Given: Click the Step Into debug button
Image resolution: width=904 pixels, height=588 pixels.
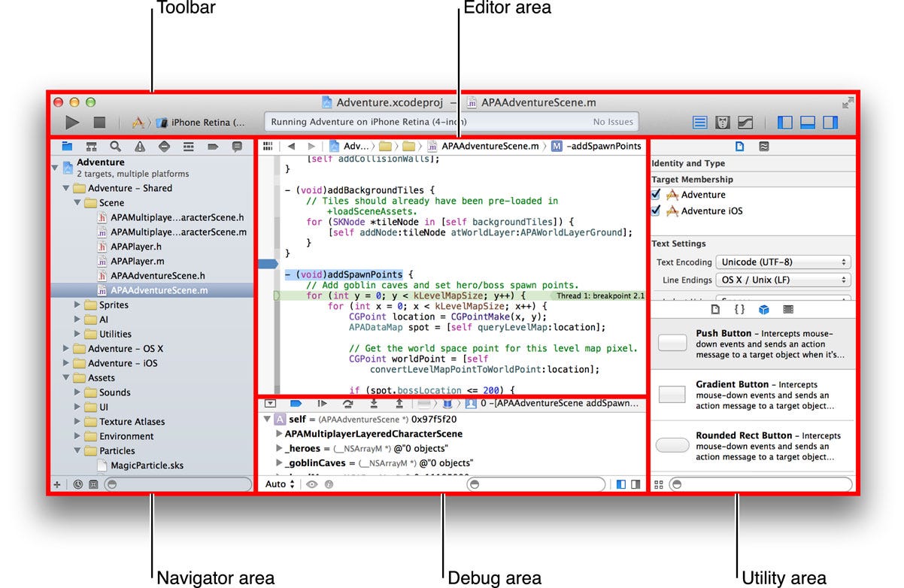Looking at the screenshot, I should point(374,404).
